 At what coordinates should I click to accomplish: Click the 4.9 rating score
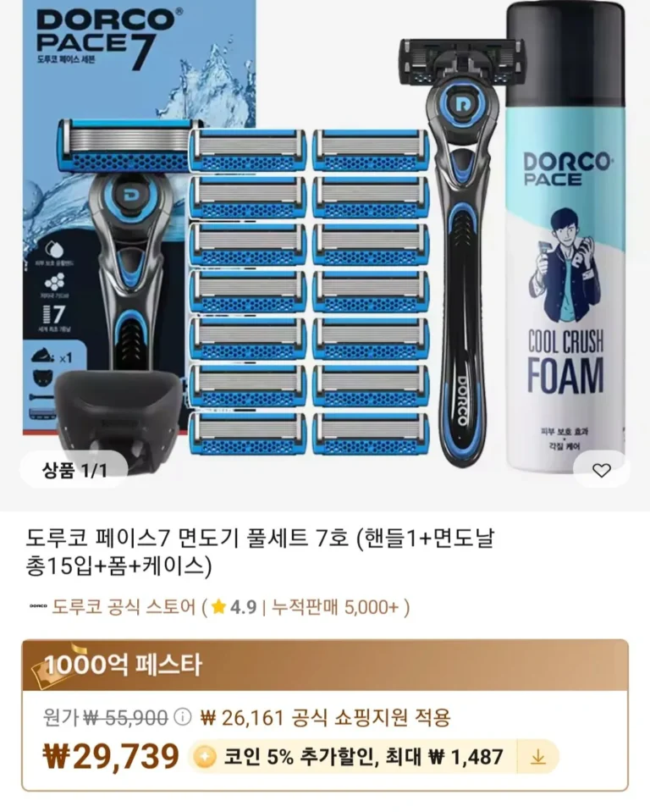[243, 607]
